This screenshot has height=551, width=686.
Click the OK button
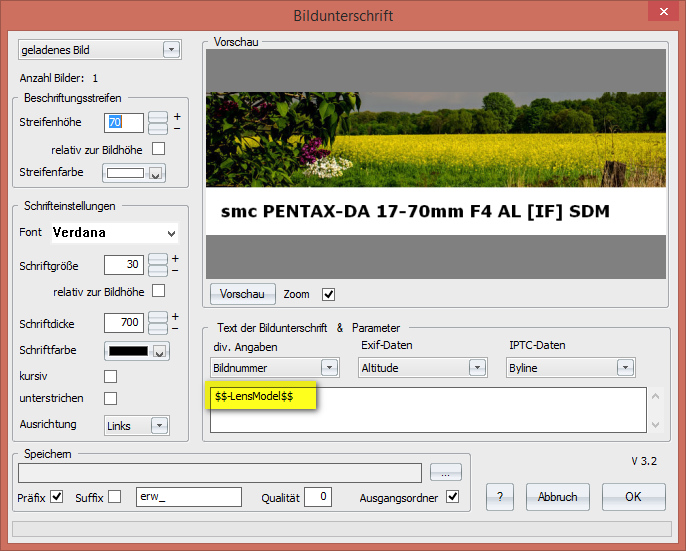[634, 497]
